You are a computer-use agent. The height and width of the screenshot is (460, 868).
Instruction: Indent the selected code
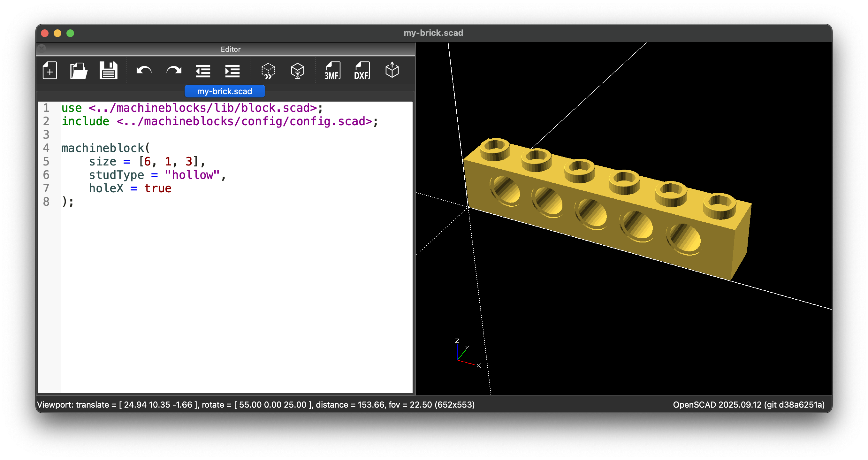pos(232,71)
